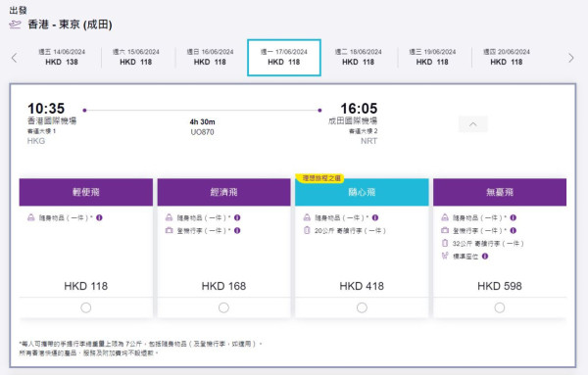Click the 理想旅程之選 yellow badge
Screen dimensions: 588x375
319,178
